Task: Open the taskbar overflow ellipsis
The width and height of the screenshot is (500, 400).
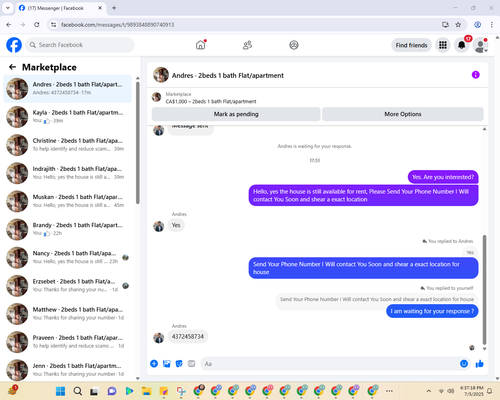Action: [x=389, y=391]
